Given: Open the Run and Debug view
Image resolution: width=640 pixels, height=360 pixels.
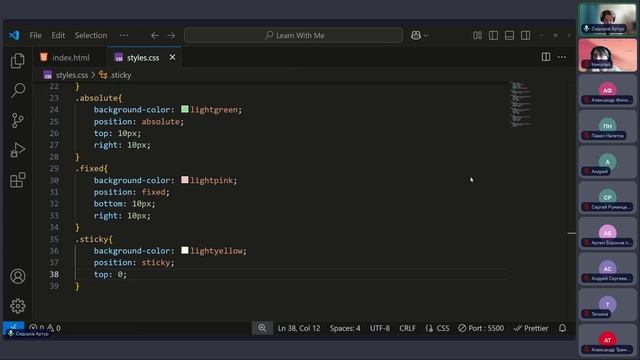Looking at the screenshot, I should point(18,150).
